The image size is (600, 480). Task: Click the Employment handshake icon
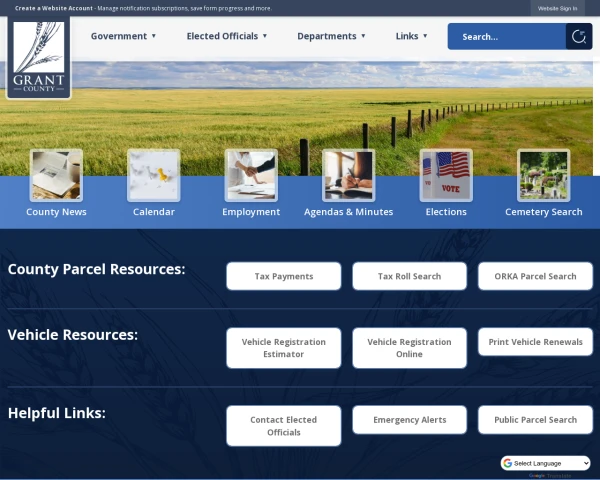point(251,175)
